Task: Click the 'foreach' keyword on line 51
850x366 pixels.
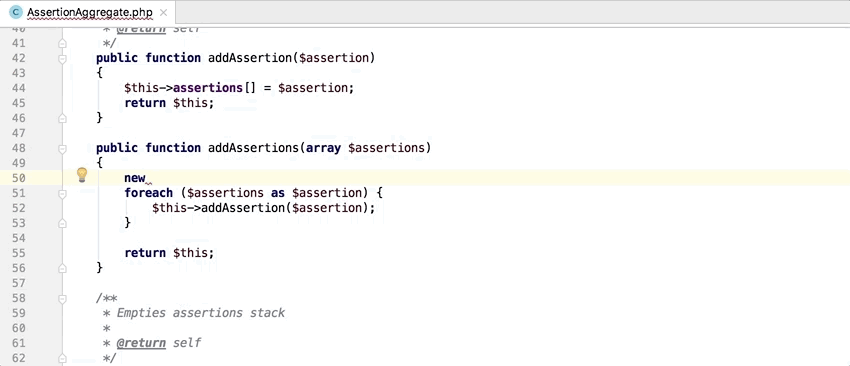Action: coord(149,193)
